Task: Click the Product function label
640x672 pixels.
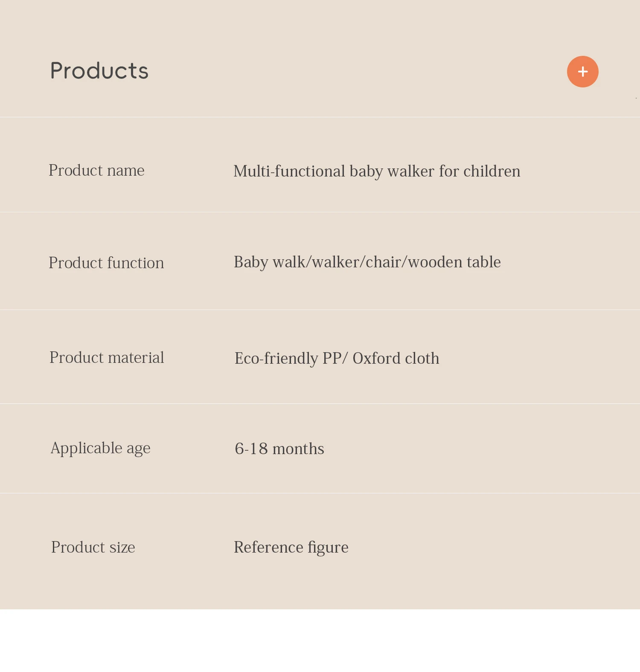Action: tap(106, 263)
